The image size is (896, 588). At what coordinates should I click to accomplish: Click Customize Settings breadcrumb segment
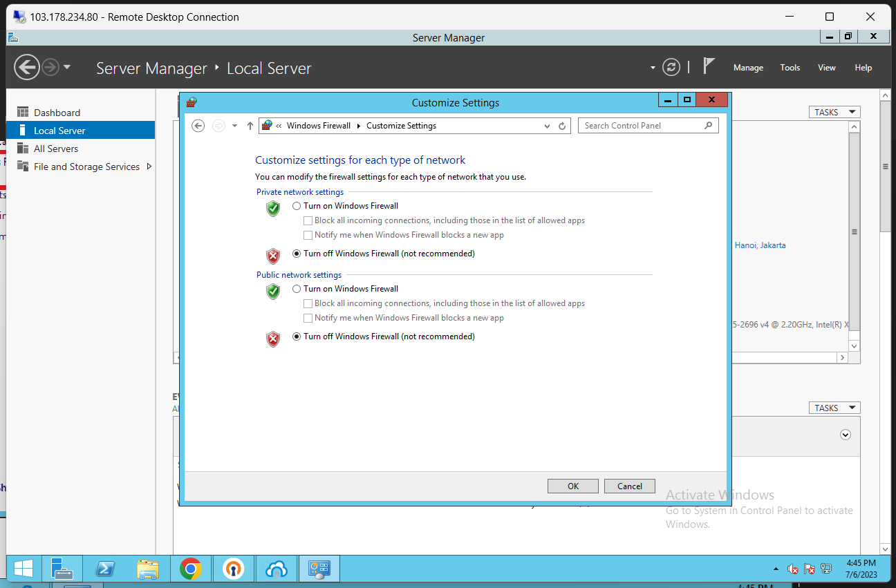pyautogui.click(x=401, y=126)
